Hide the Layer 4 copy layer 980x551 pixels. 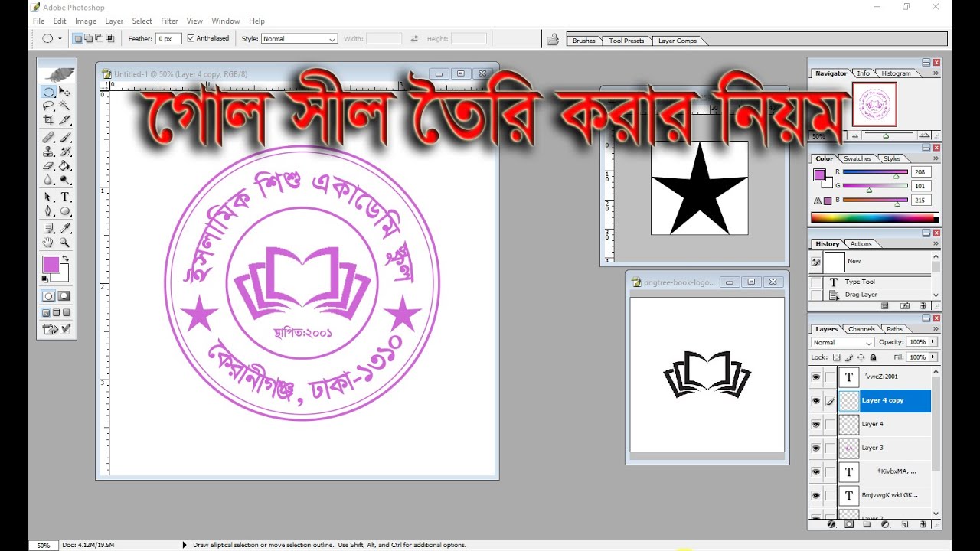(x=815, y=400)
